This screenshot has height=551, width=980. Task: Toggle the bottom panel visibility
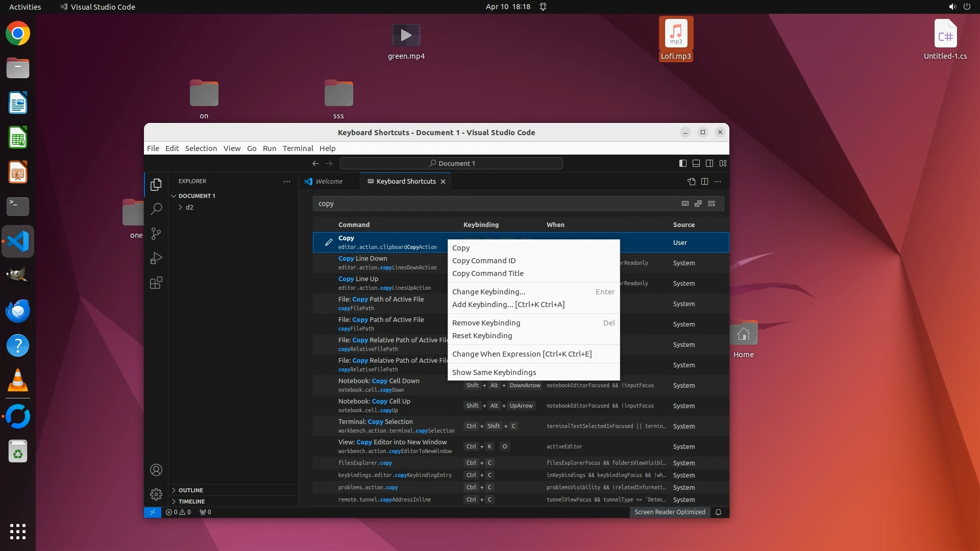point(696,163)
